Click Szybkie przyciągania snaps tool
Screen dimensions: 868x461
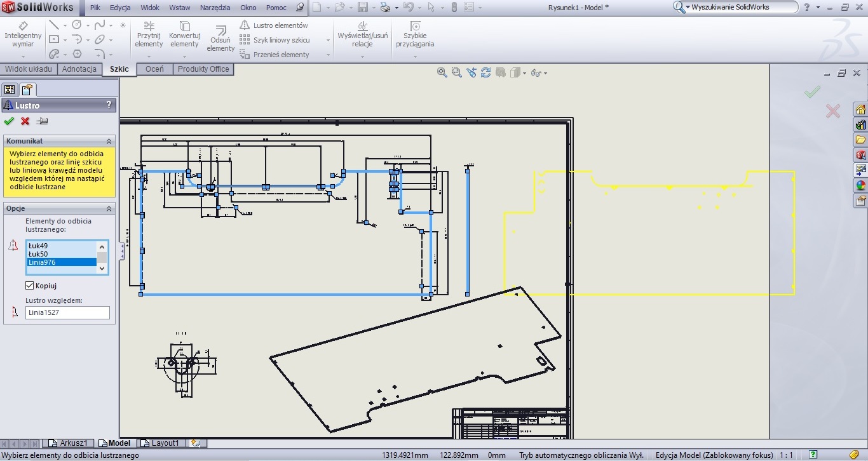point(415,35)
